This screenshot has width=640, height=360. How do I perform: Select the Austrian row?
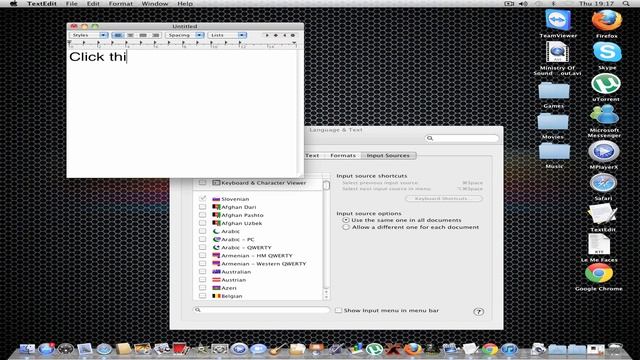pyautogui.click(x=258, y=280)
